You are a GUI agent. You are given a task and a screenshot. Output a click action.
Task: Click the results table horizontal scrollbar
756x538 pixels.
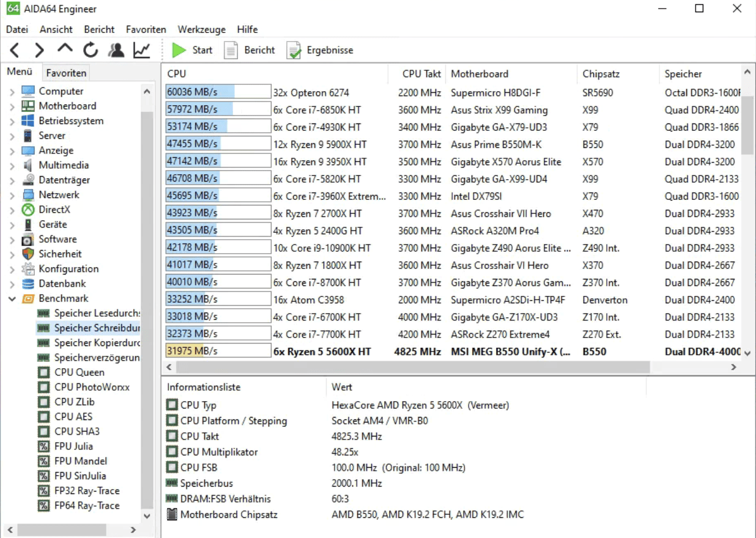click(x=413, y=367)
